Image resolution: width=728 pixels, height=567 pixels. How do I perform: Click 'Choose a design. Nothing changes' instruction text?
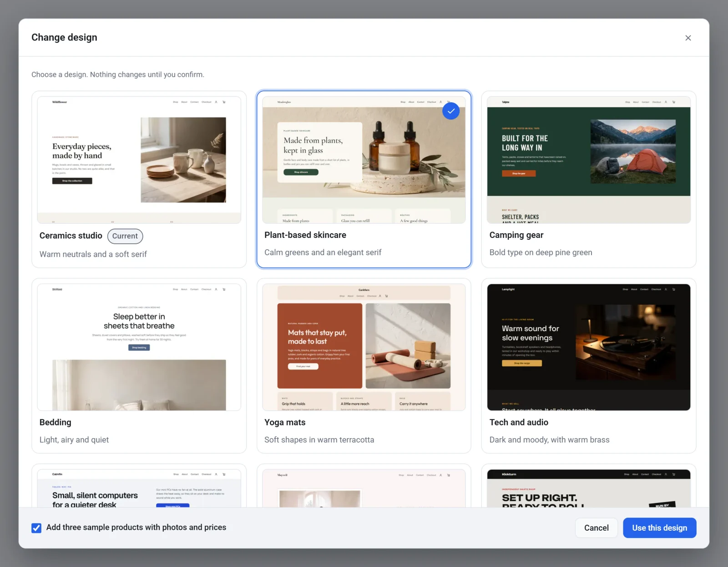(118, 75)
